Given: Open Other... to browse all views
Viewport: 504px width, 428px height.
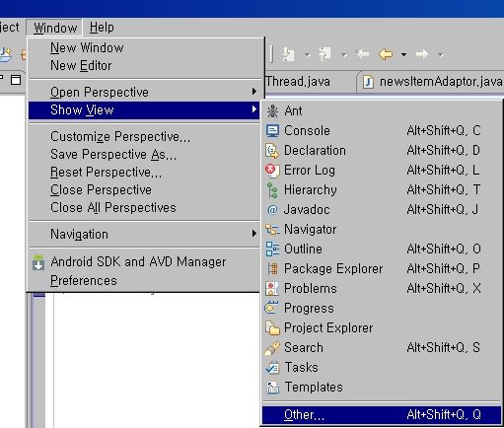Looking at the screenshot, I should [x=382, y=415].
